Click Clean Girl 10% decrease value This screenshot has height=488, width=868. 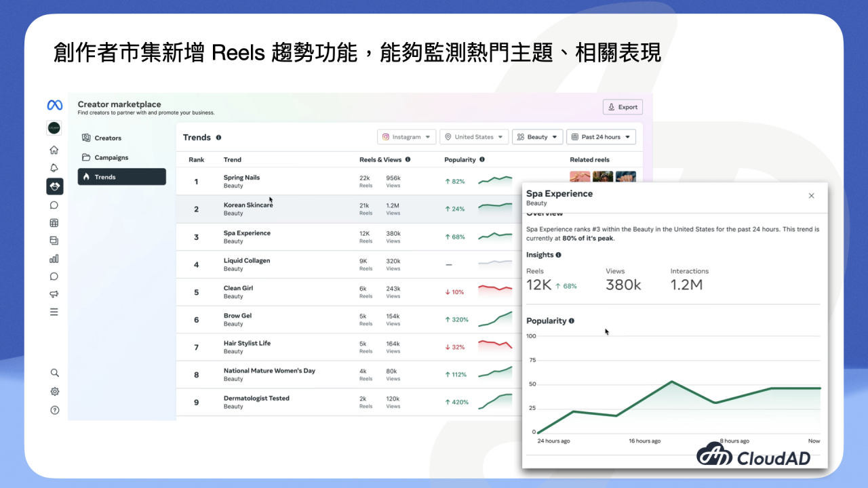(x=454, y=292)
